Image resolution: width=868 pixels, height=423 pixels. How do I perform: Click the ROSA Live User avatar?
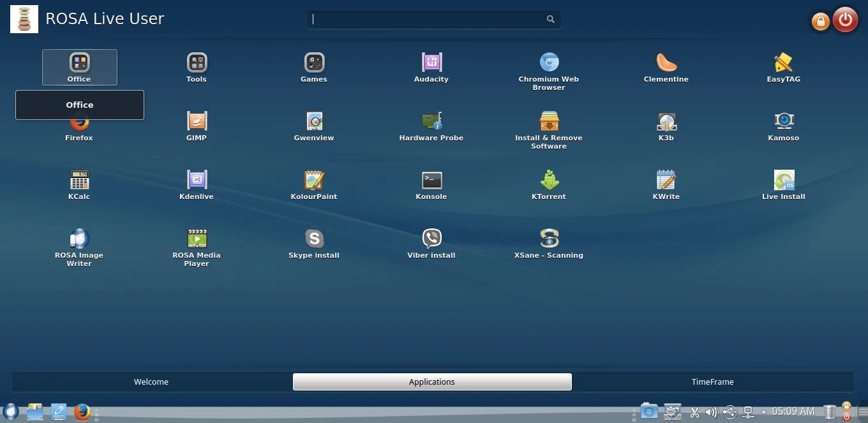(x=24, y=19)
